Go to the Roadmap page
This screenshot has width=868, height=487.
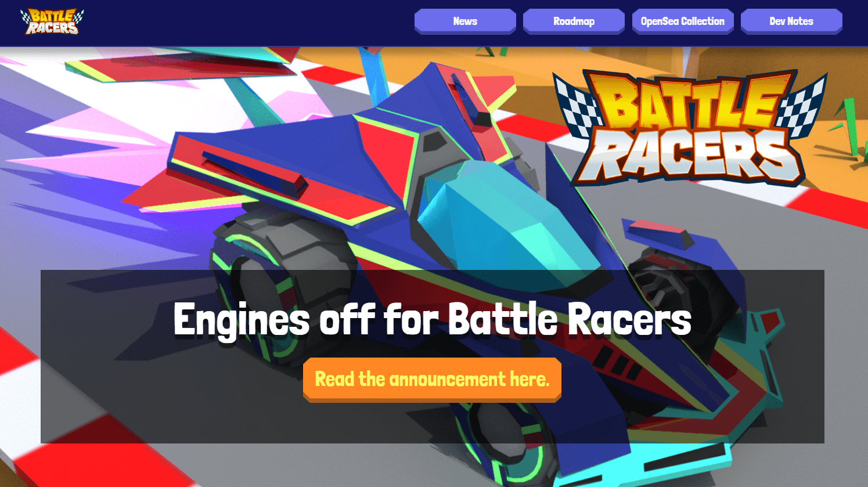point(574,21)
